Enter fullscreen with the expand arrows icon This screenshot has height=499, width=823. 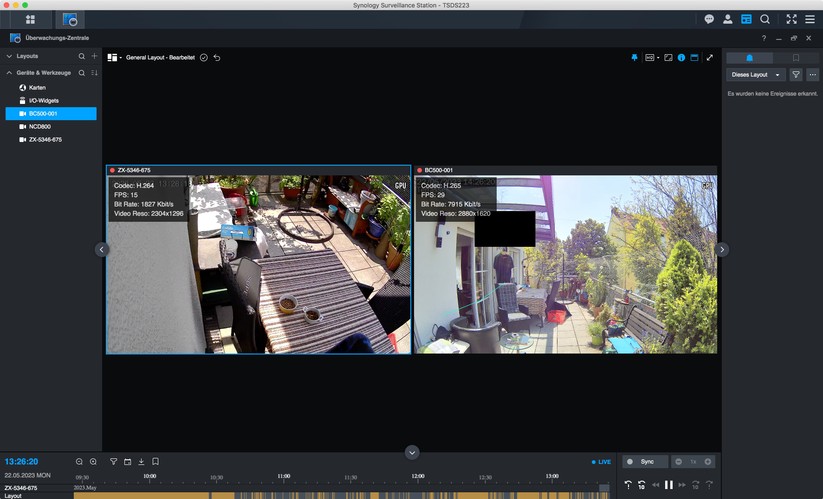point(710,58)
